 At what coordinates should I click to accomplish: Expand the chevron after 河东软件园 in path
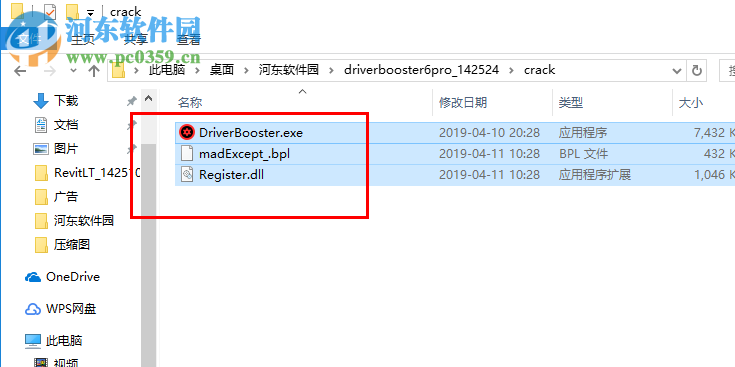point(332,71)
